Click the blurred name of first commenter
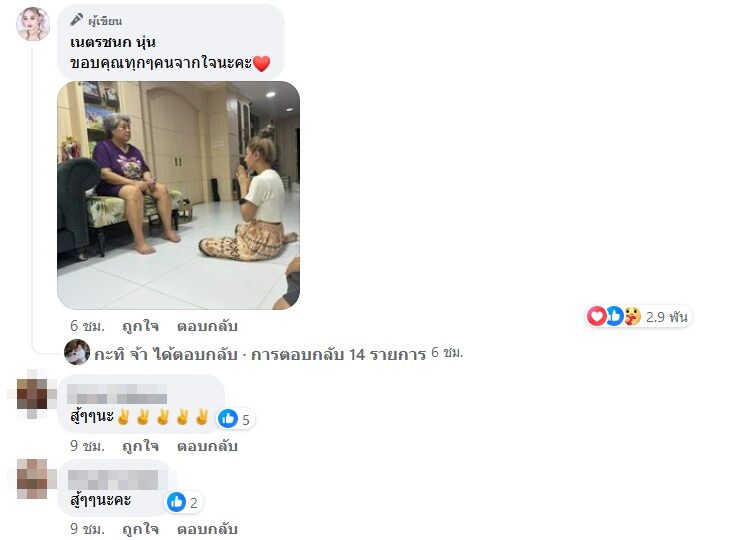This screenshot has width=731, height=540. (117, 394)
